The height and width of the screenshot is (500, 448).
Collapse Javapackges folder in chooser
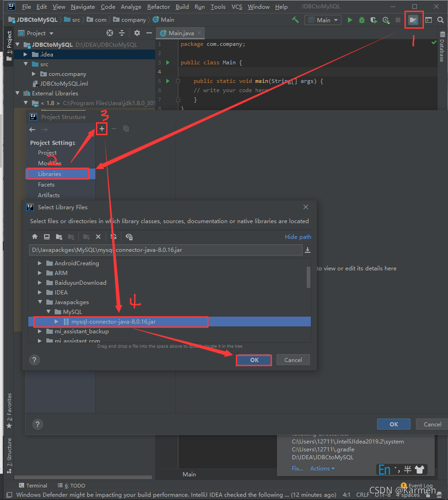coord(40,302)
